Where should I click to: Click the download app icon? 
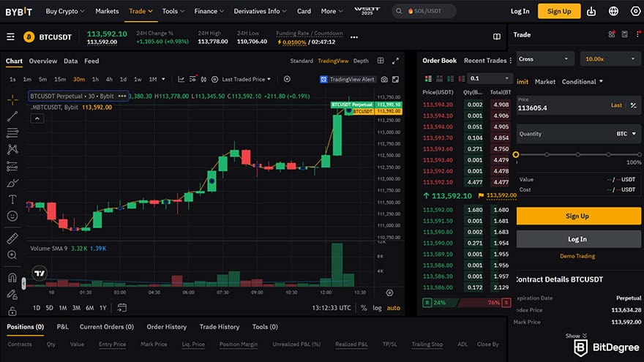pos(591,11)
